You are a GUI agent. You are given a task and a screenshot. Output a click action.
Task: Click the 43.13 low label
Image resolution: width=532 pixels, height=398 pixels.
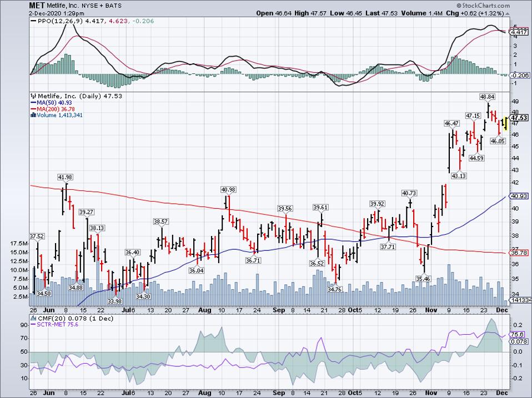pyautogui.click(x=459, y=176)
